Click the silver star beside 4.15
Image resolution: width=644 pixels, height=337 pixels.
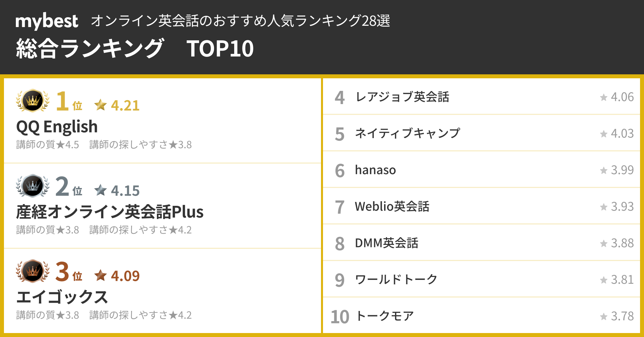click(x=100, y=190)
